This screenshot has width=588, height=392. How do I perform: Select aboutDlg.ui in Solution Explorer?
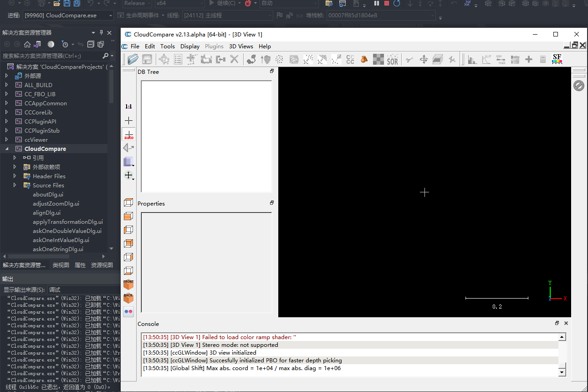click(48, 194)
